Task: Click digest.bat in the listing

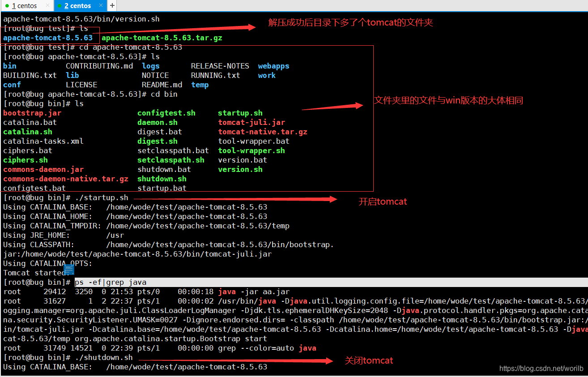Action: [160, 132]
